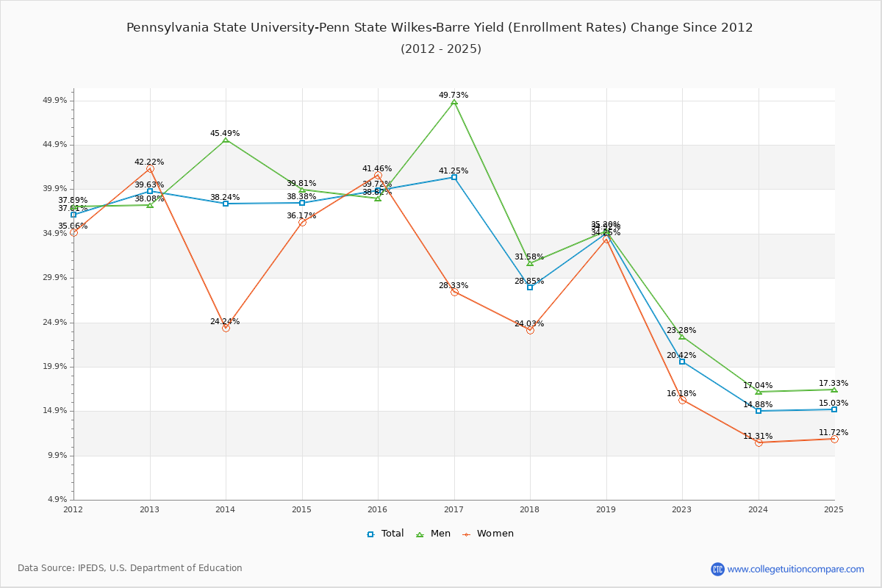Select the Men 2025 data point 17.33%
The height and width of the screenshot is (588, 882).
pos(834,390)
